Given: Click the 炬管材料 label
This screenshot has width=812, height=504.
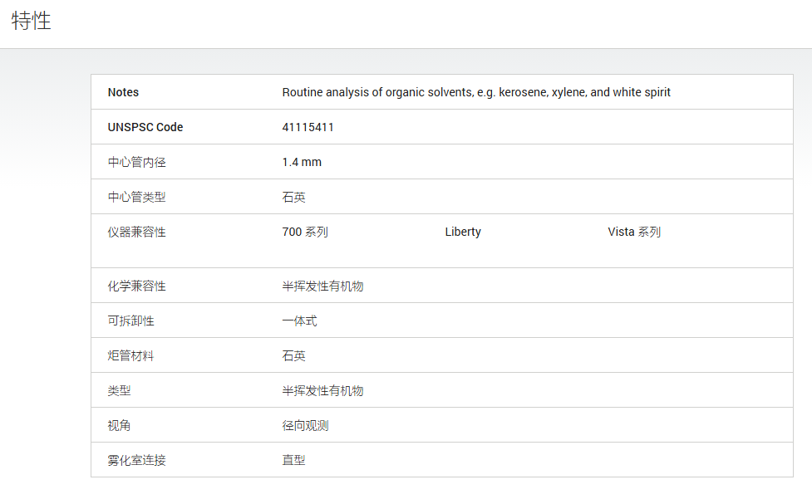Looking at the screenshot, I should click(131, 356).
